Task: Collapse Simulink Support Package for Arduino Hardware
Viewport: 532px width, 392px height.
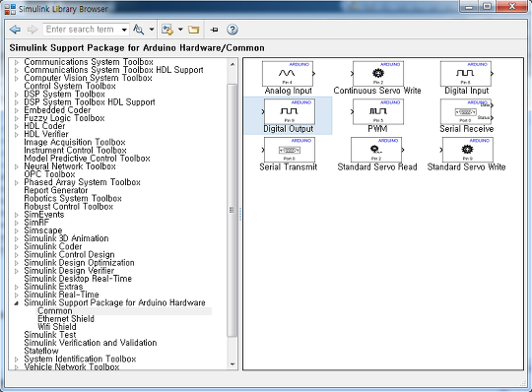Action: pyautogui.click(x=17, y=303)
